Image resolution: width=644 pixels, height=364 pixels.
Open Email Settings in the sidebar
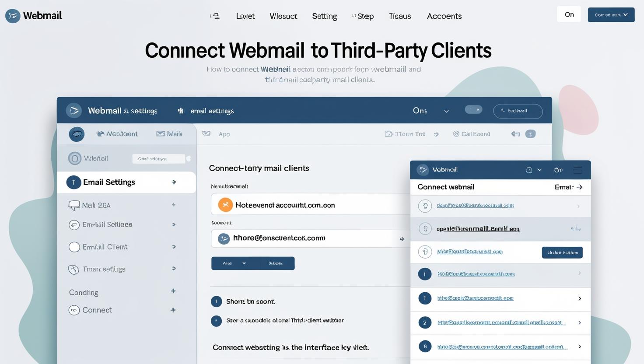click(126, 182)
